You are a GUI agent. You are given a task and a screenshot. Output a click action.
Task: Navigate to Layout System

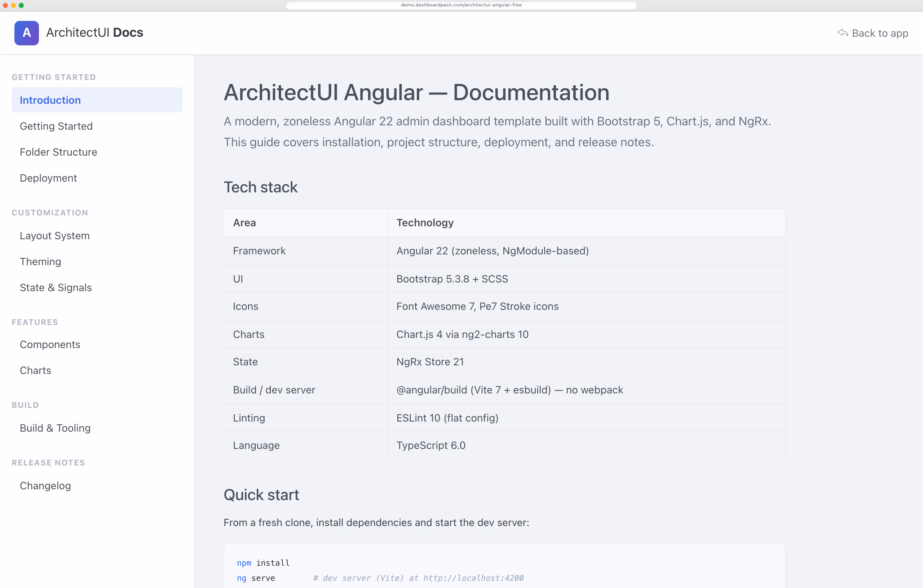(x=97, y=236)
